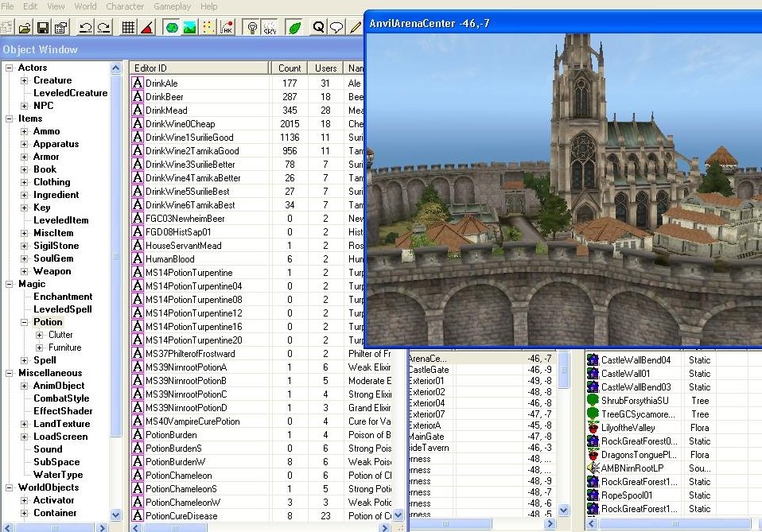762x532 pixels.
Task: Click the potion icon beside PotionChameleon
Action: (x=138, y=476)
